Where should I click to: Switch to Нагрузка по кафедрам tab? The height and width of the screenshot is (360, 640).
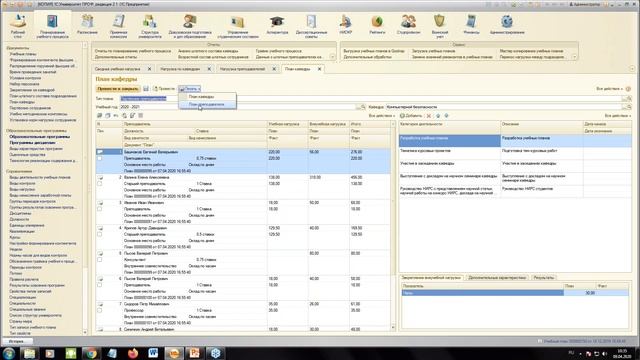(x=180, y=69)
